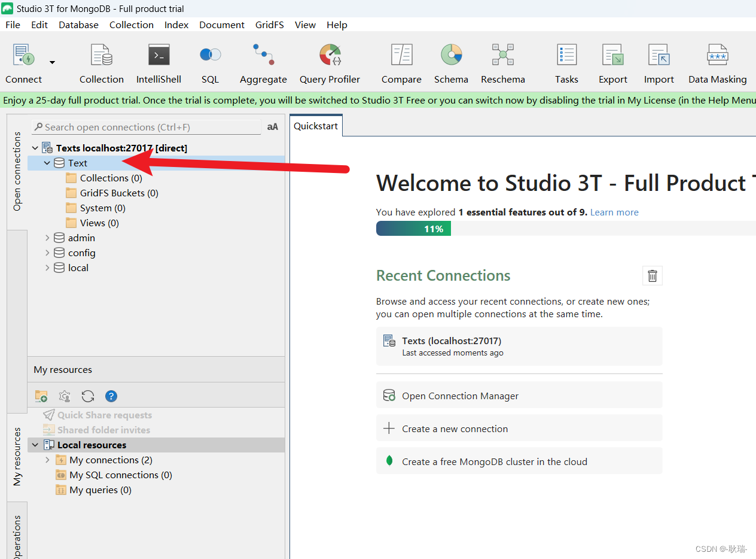
Task: Click Create a new connection
Action: (x=519, y=429)
